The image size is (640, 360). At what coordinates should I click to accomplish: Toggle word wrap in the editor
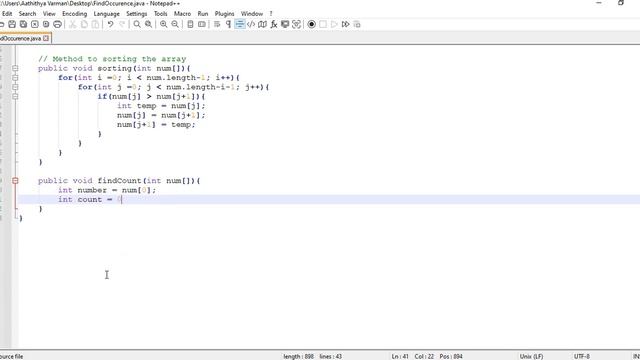(x=217, y=24)
